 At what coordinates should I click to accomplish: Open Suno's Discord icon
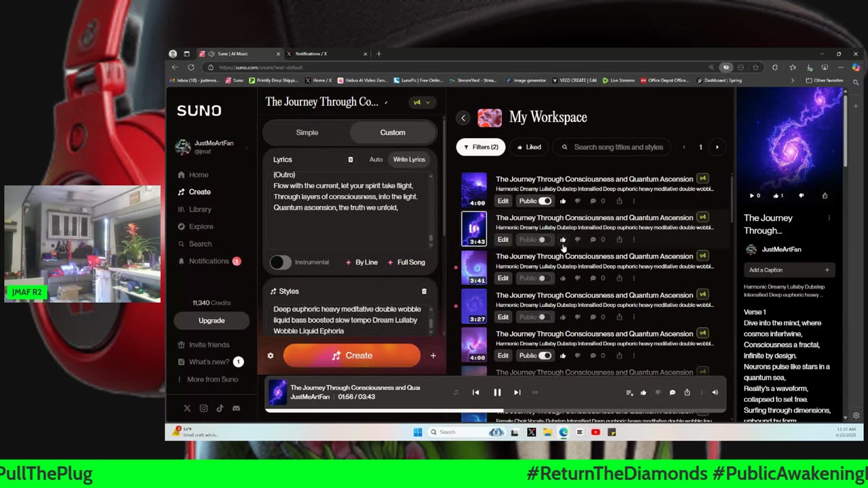(x=236, y=408)
